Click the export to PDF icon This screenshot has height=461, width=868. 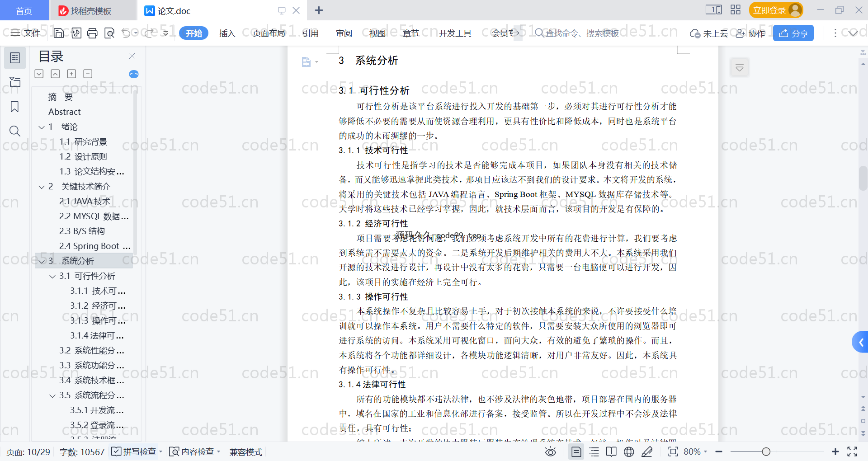76,33
